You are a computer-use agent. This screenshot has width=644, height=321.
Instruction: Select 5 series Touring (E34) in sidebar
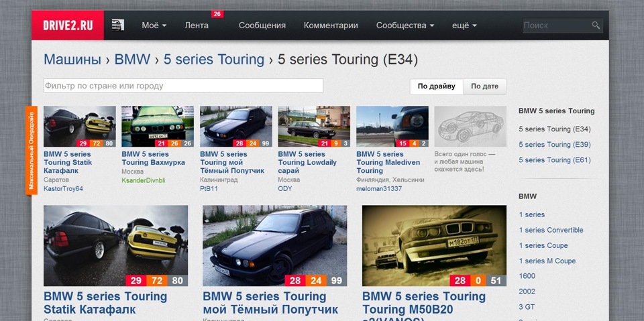pos(555,129)
